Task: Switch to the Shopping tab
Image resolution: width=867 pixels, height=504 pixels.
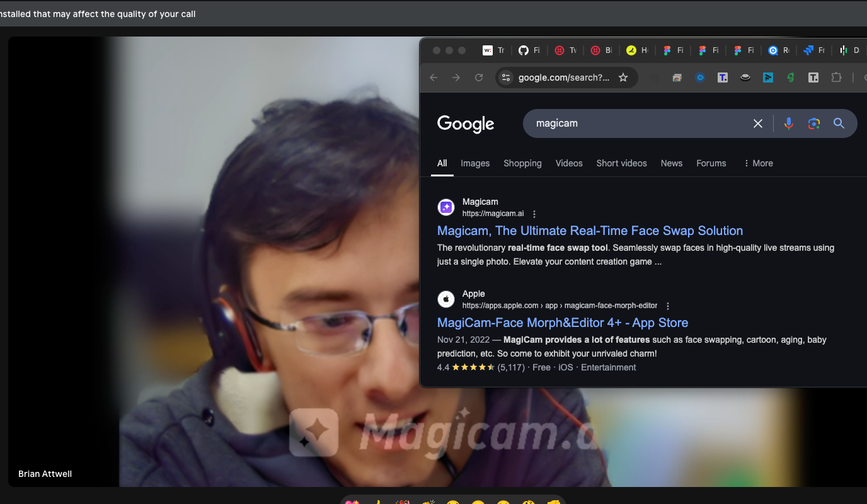Action: (x=522, y=163)
